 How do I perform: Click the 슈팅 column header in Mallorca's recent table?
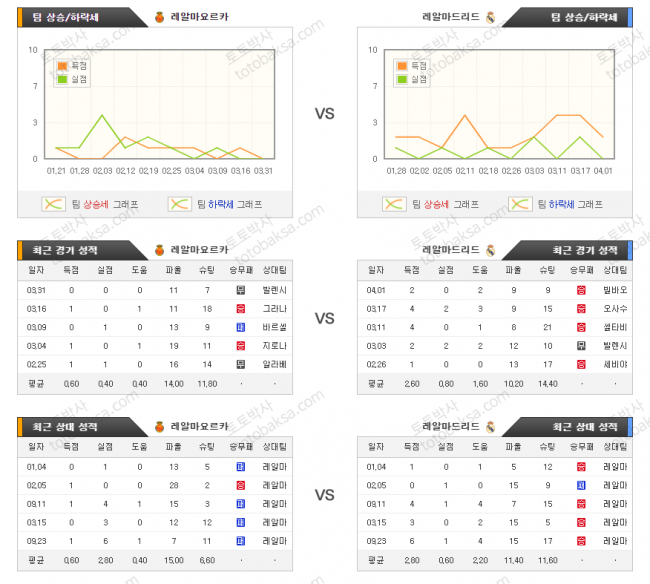click(207, 270)
